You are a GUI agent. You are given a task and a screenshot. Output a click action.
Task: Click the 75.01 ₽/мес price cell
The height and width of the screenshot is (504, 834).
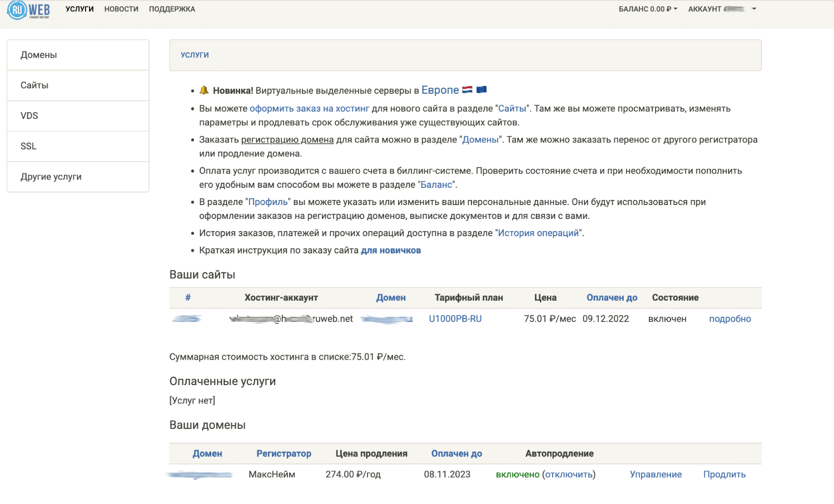click(x=550, y=319)
